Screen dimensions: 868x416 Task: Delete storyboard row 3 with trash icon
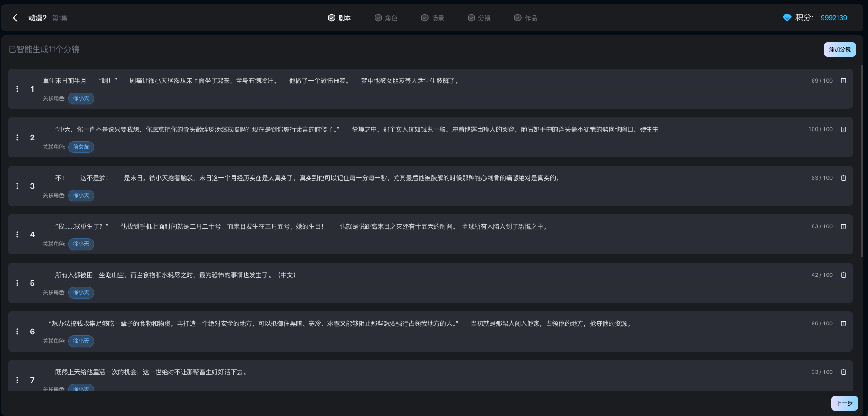[843, 178]
